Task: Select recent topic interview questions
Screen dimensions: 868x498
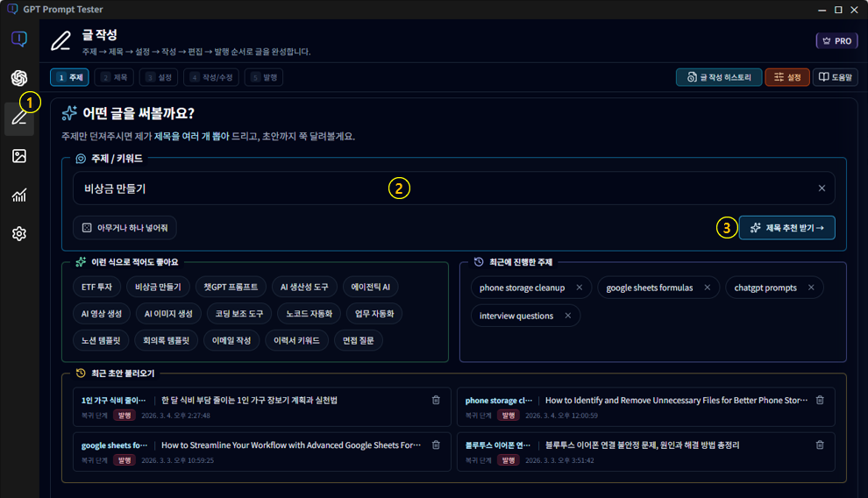Action: [516, 316]
